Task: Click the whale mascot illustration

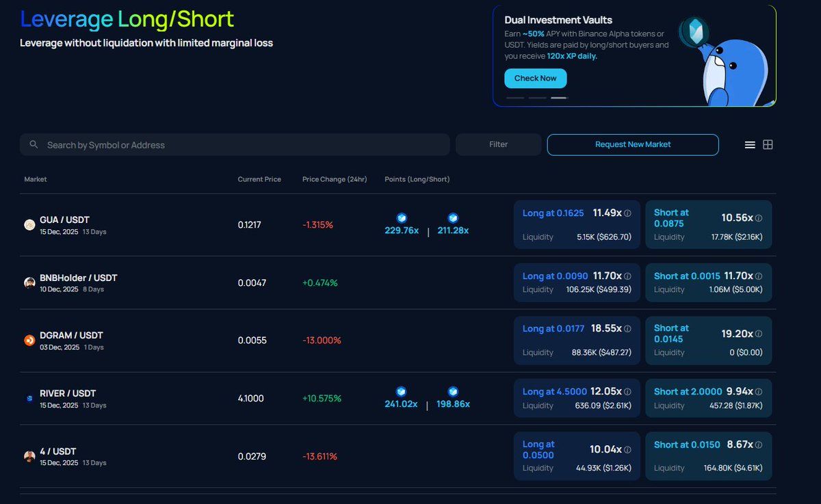Action: coord(727,63)
